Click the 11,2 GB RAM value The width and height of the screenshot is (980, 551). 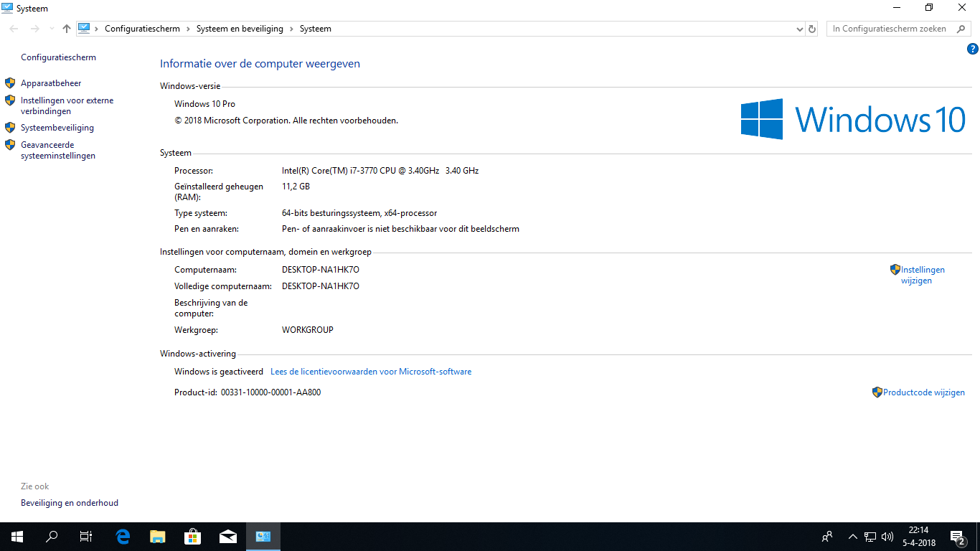click(x=296, y=187)
